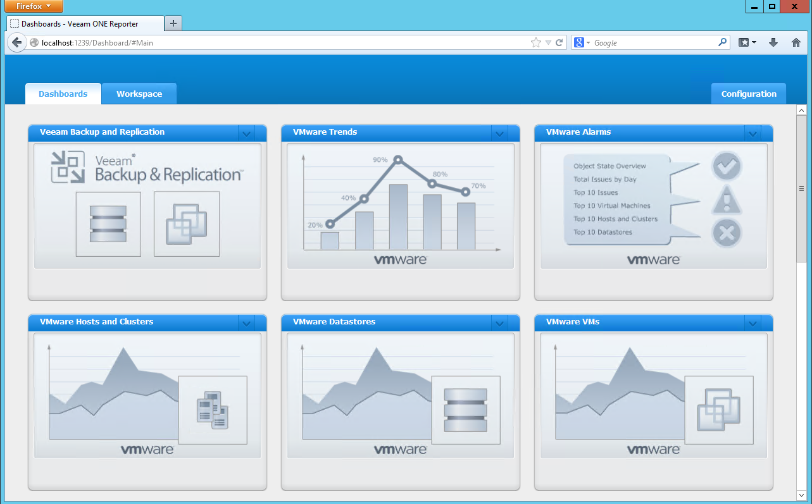Go back using the browser back arrow
The height and width of the screenshot is (504, 812).
[17, 43]
